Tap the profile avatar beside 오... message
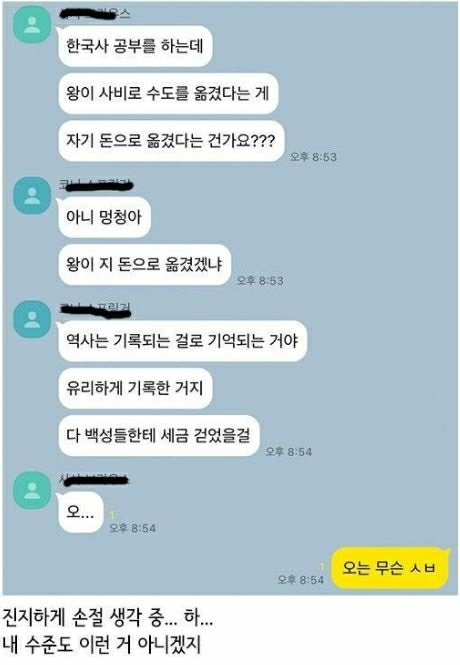 pos(32,490)
